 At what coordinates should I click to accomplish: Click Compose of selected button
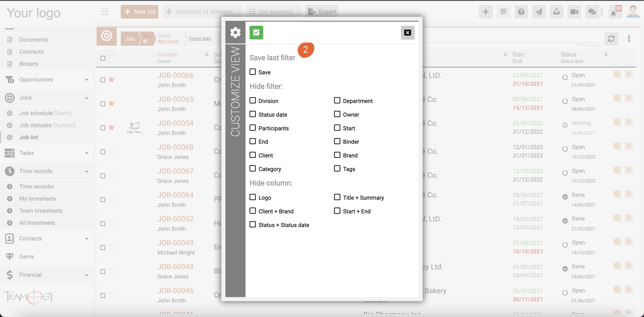pos(202,12)
